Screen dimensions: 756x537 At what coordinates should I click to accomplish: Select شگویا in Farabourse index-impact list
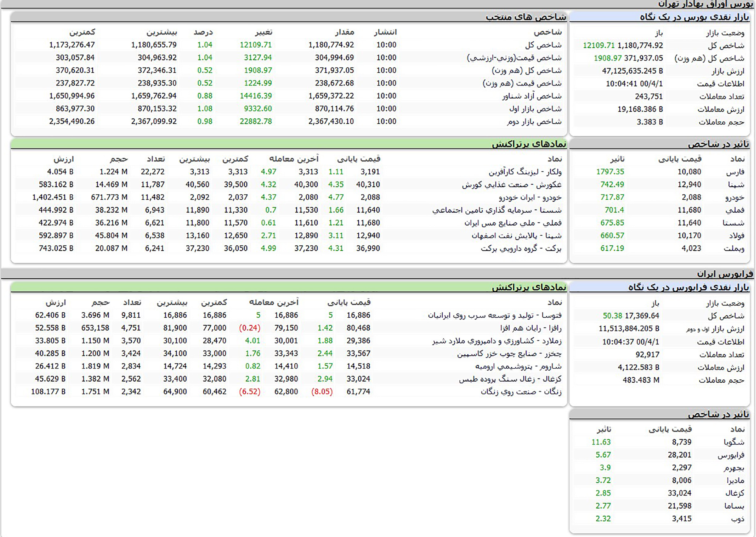click(734, 442)
